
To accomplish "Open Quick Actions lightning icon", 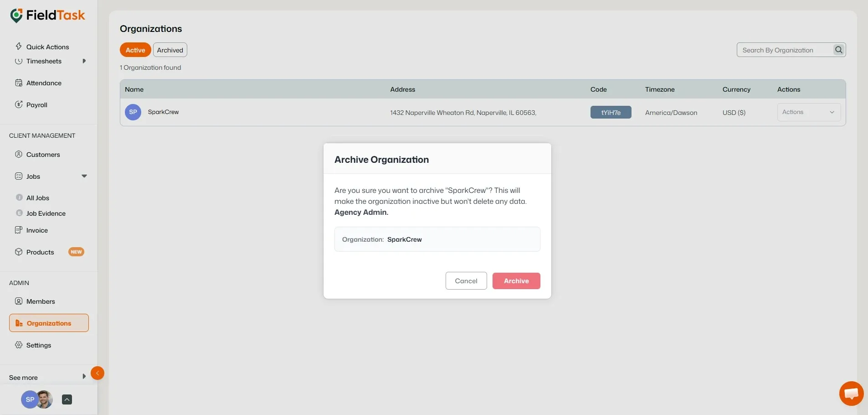I will point(19,46).
